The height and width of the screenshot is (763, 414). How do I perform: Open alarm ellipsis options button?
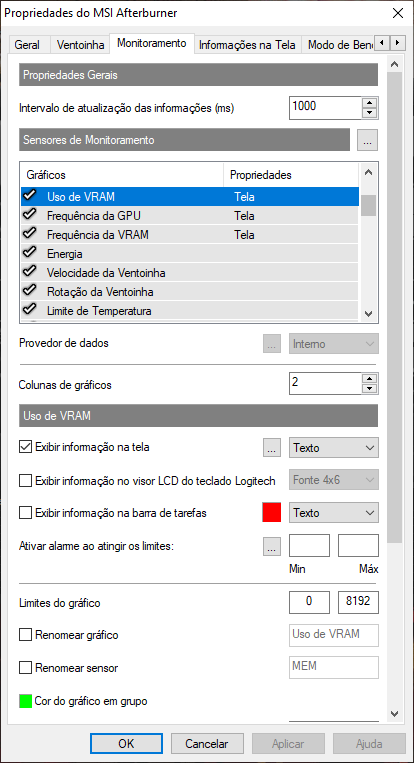(272, 547)
